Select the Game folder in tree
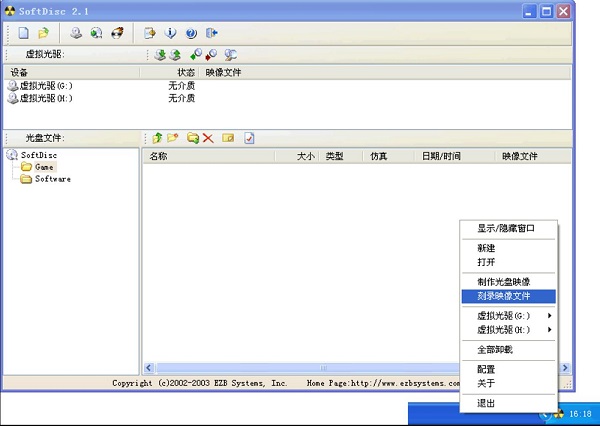This screenshot has height=426, width=600. (44, 167)
